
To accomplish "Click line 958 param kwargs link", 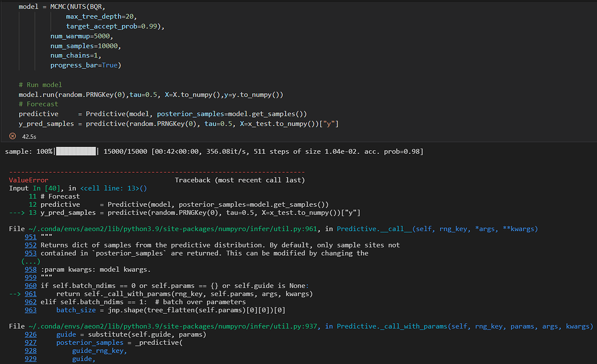I will point(30,269).
